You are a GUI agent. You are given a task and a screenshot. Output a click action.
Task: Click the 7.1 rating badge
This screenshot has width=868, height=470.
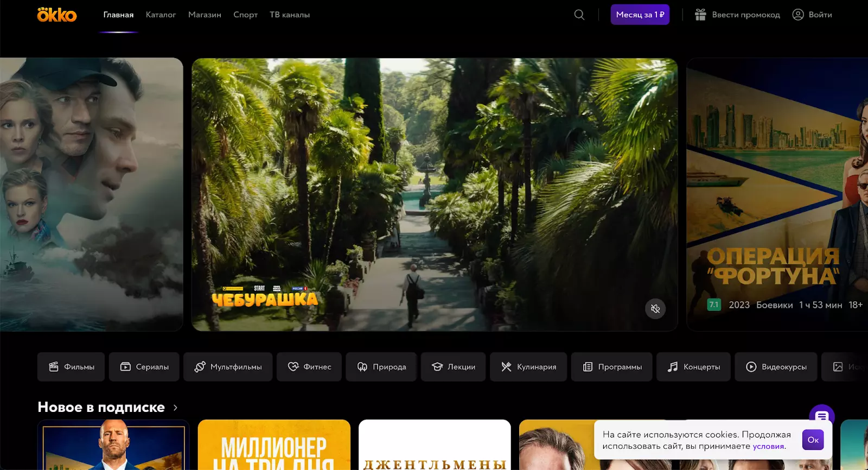pos(714,305)
